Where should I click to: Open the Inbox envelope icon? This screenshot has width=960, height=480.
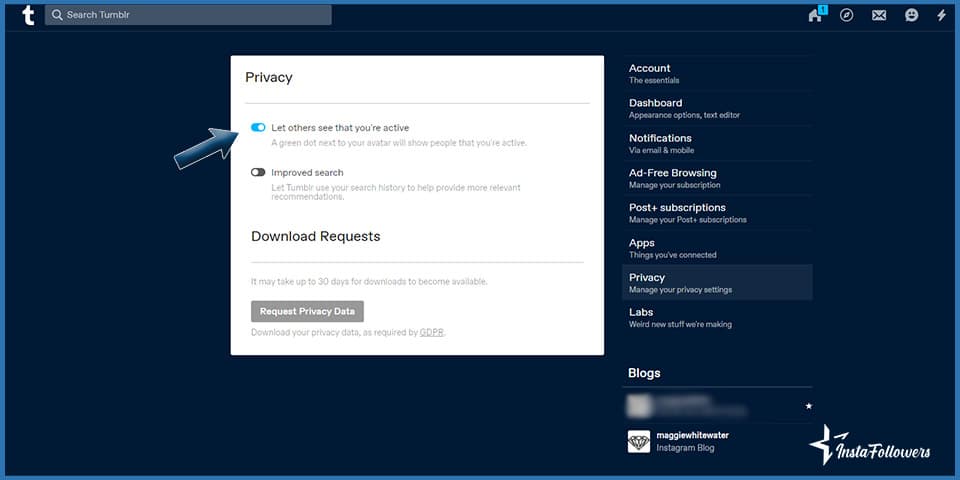(x=879, y=15)
